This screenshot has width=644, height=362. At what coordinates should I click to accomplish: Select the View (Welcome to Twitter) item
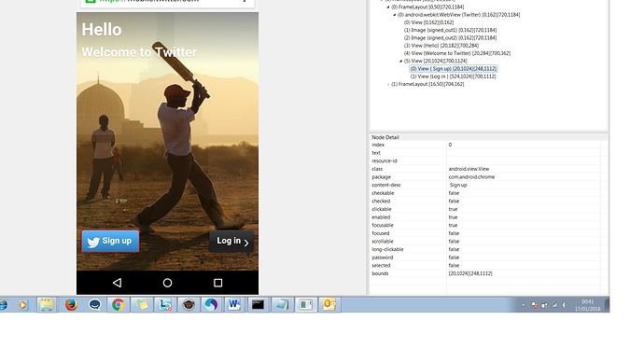point(457,53)
